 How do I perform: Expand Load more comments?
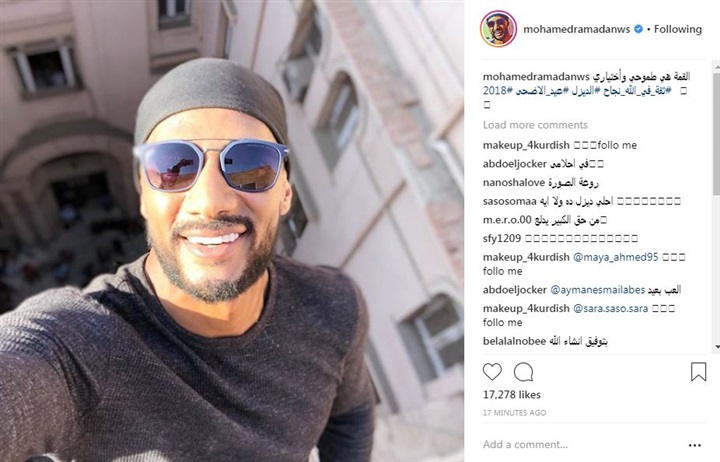click(x=535, y=125)
